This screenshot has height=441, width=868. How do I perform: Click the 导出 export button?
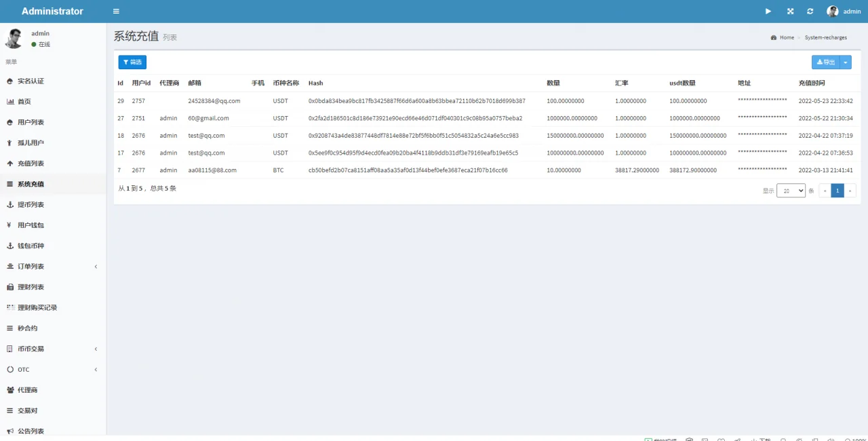click(825, 62)
